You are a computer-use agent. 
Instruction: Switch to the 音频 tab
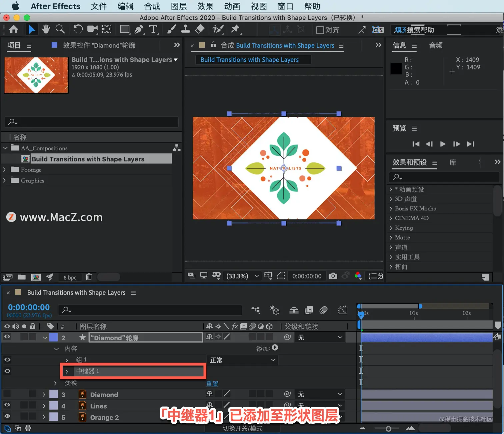[x=436, y=45]
